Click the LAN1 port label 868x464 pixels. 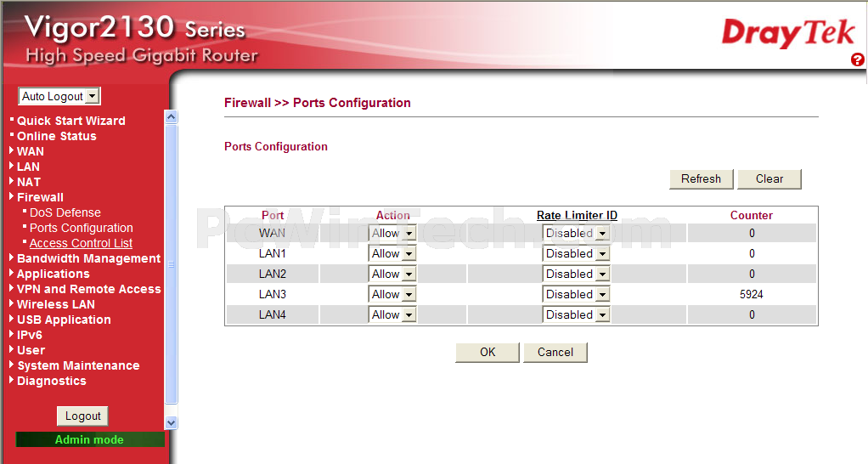click(x=273, y=253)
